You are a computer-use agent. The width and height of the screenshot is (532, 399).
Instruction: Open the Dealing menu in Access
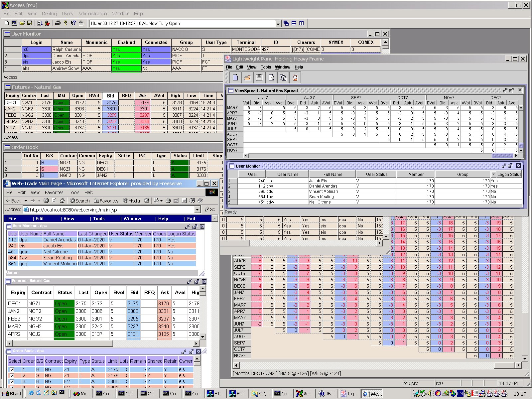tap(49, 14)
